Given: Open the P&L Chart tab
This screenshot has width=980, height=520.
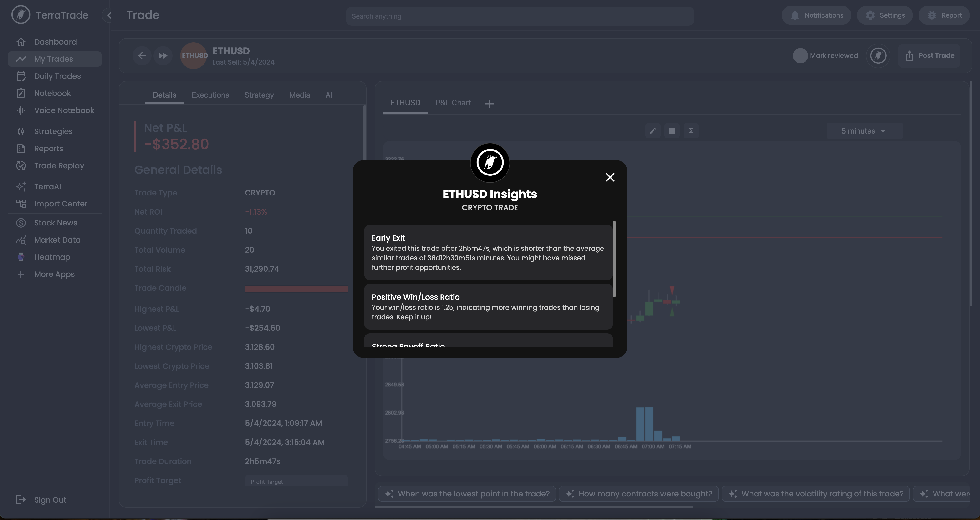Looking at the screenshot, I should (x=453, y=103).
